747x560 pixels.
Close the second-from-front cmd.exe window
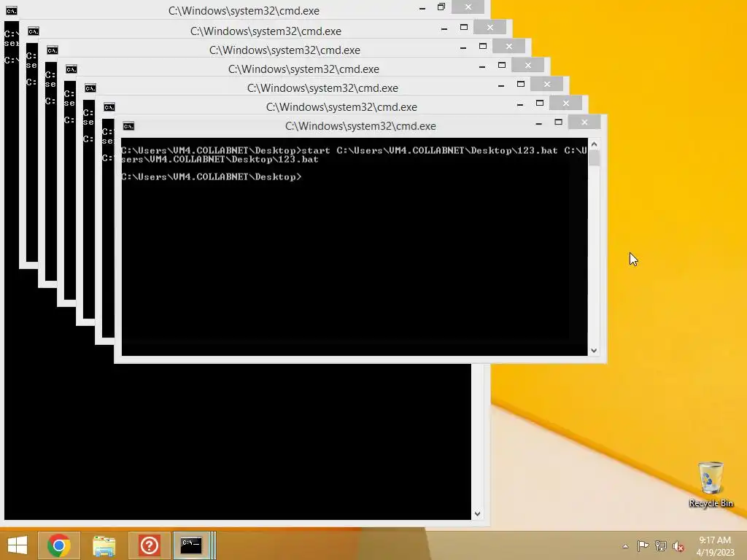566,104
